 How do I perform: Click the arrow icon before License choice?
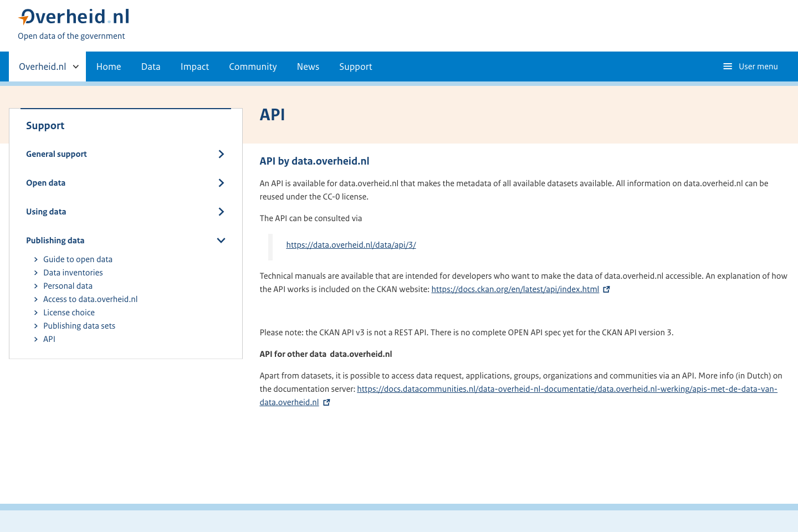(x=35, y=313)
